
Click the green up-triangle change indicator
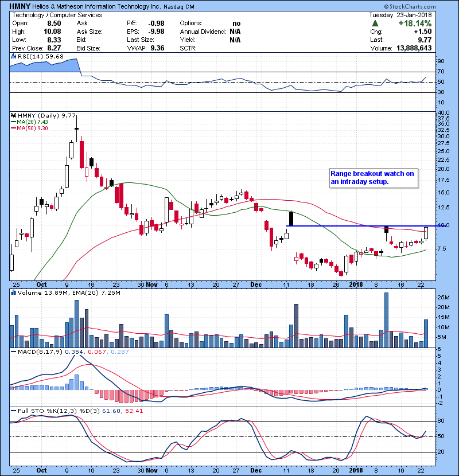pos(375,23)
